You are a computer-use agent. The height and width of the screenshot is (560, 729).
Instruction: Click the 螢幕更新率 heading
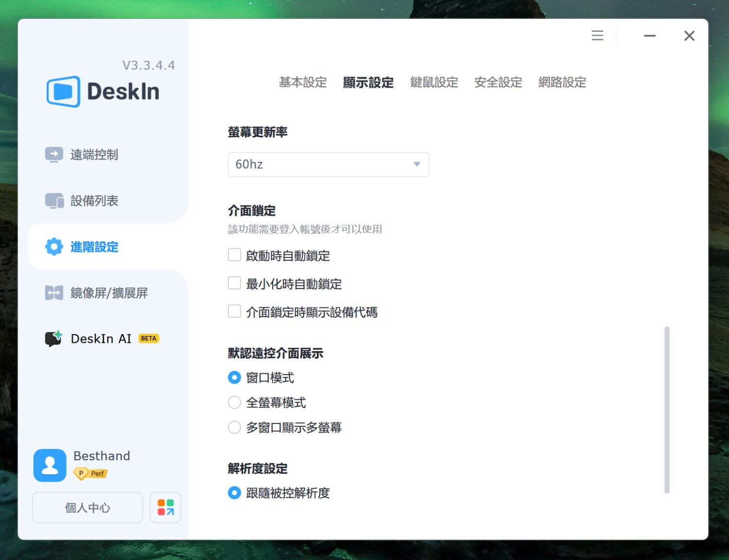click(258, 132)
